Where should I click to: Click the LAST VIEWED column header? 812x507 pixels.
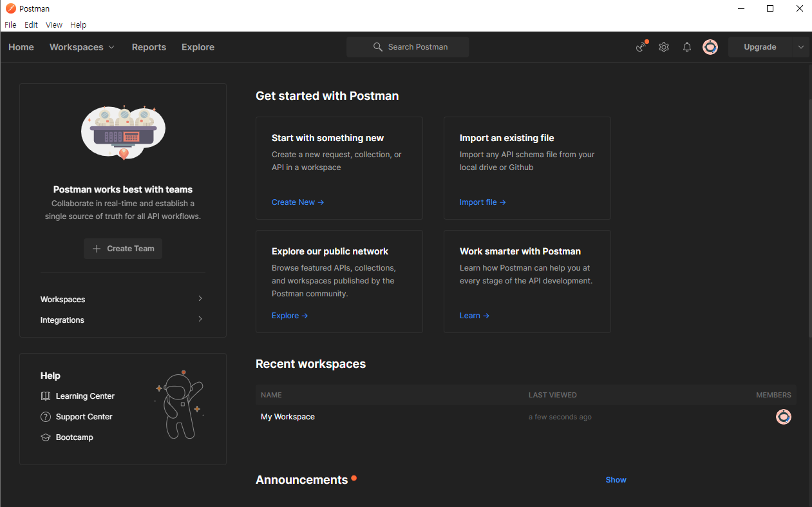coord(552,395)
